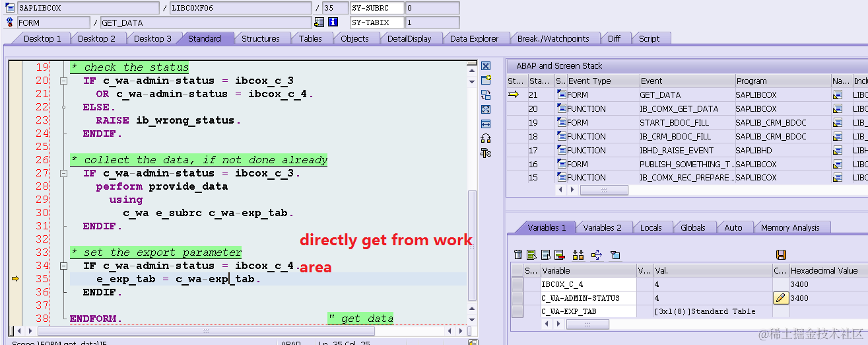Open the Tables tab

click(x=310, y=38)
